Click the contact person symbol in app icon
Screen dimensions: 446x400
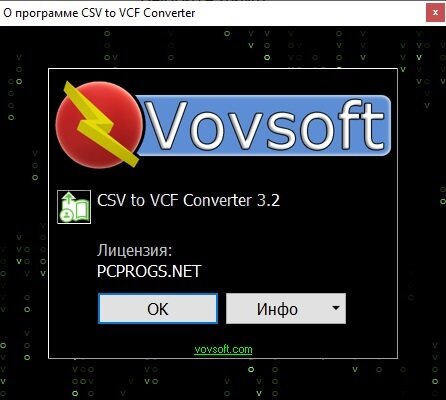(67, 214)
